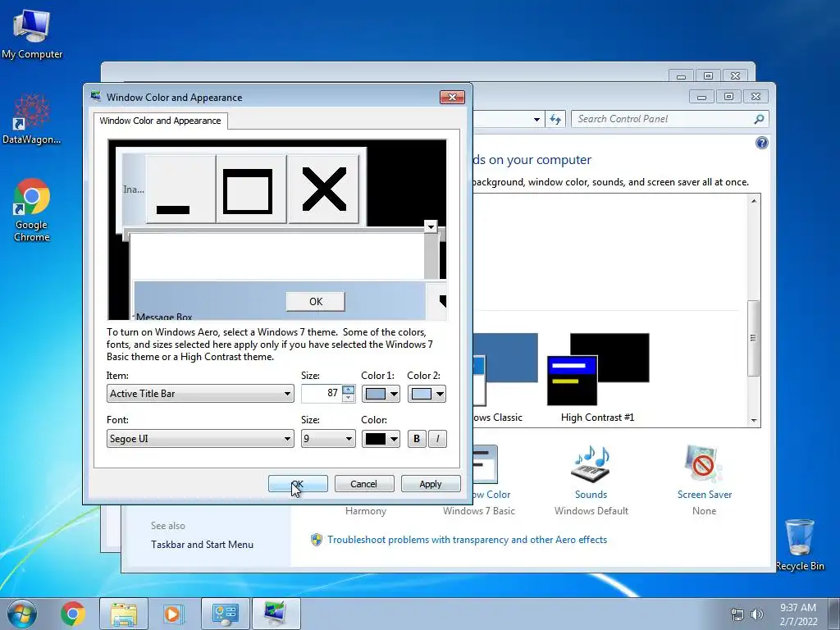The width and height of the screenshot is (840, 630).
Task: Click the refresh button beside address bar
Action: [555, 119]
